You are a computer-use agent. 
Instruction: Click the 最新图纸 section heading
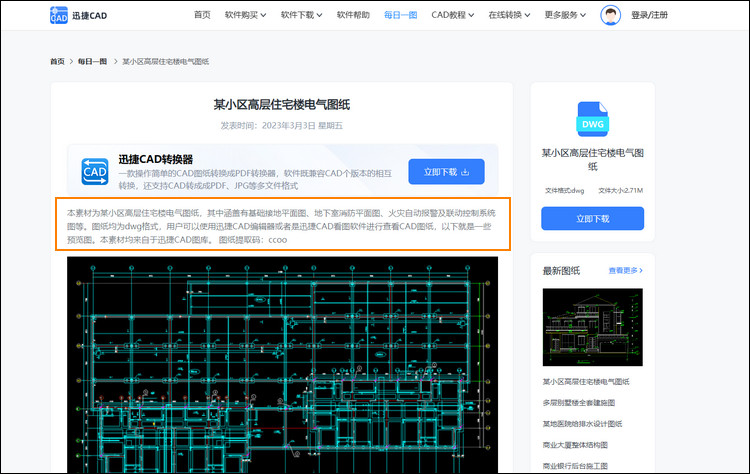561,271
